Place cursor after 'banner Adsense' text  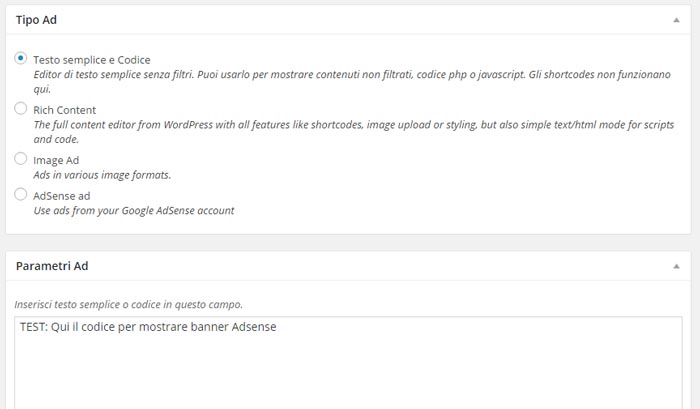coord(277,327)
